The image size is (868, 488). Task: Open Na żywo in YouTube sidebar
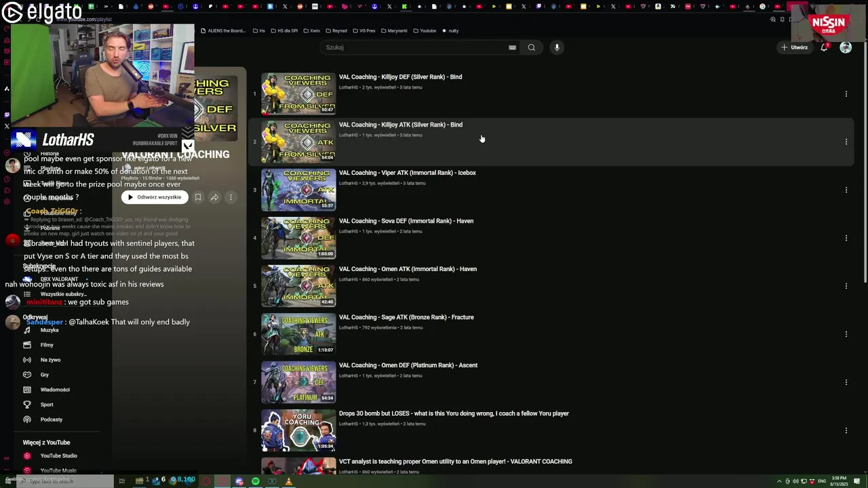[50, 360]
